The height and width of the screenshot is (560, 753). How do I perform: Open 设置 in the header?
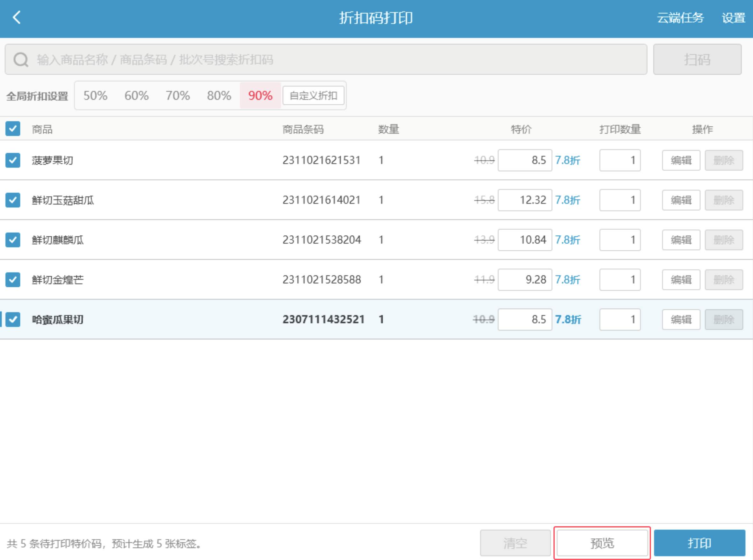click(x=733, y=18)
